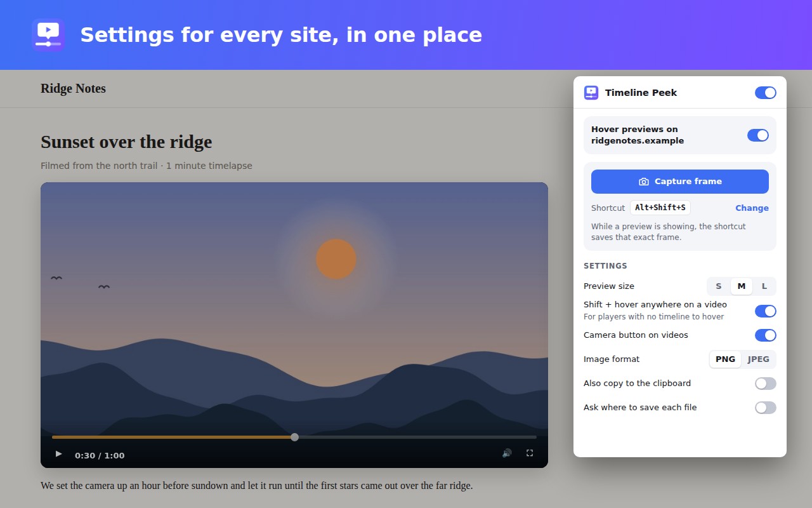
Task: Turn off the main Timeline Peek switch
Action: point(766,93)
